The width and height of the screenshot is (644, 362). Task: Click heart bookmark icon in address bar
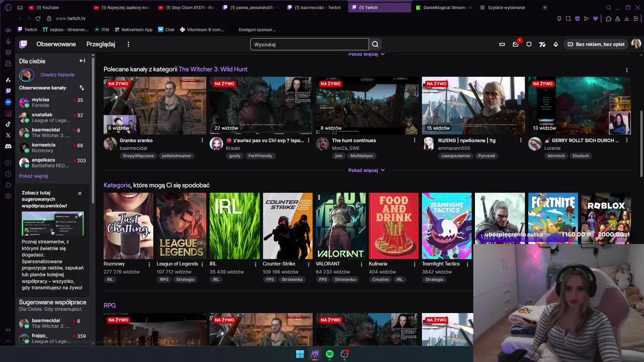595,19
